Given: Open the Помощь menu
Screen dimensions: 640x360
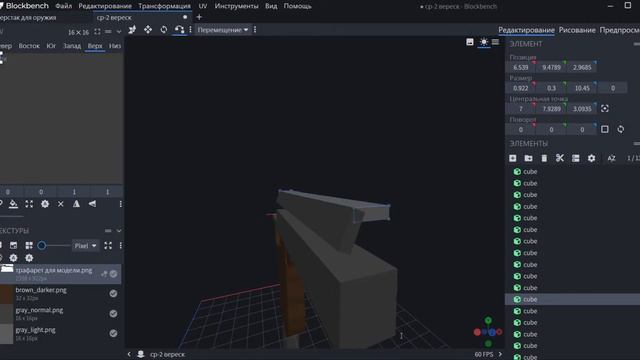Looking at the screenshot, I should 298,6.
